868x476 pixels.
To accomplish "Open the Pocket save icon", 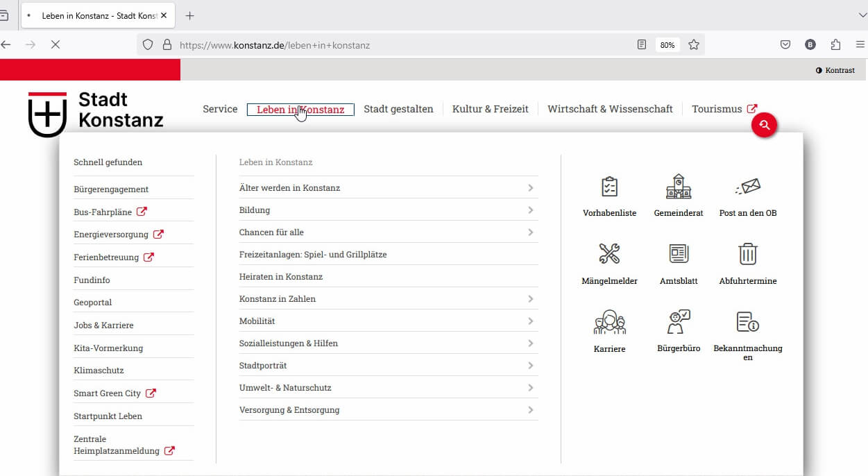I will click(x=785, y=44).
